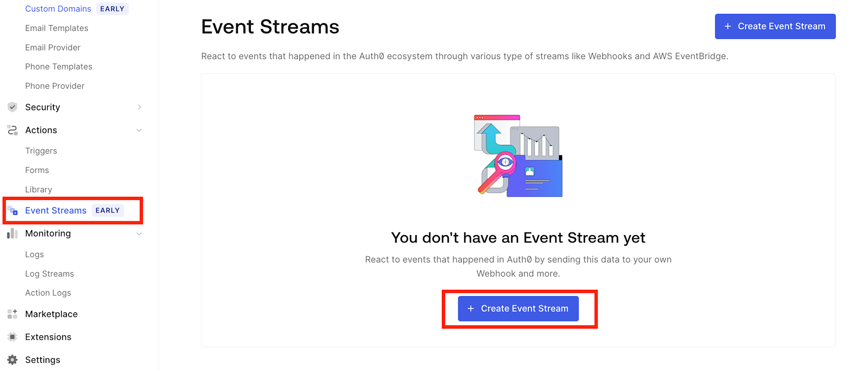Open the Triggers page under Actions
Screen dimensions: 868x370
pos(41,151)
